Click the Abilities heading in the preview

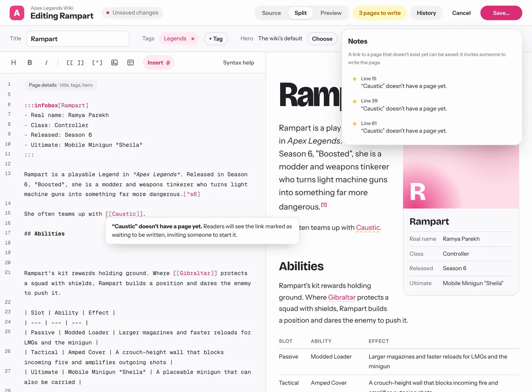point(301,266)
